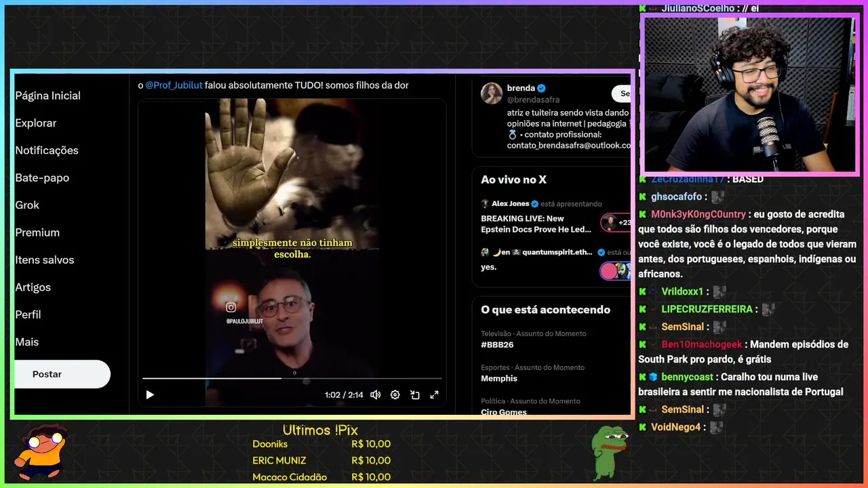Click username VoidNego4 in chat
Viewport: 868px width, 488px height.
click(x=676, y=427)
